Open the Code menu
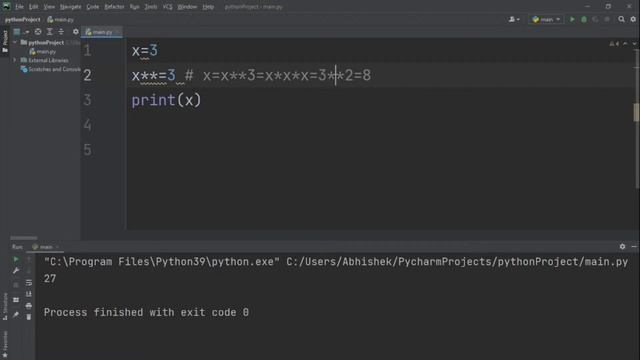 click(x=93, y=7)
